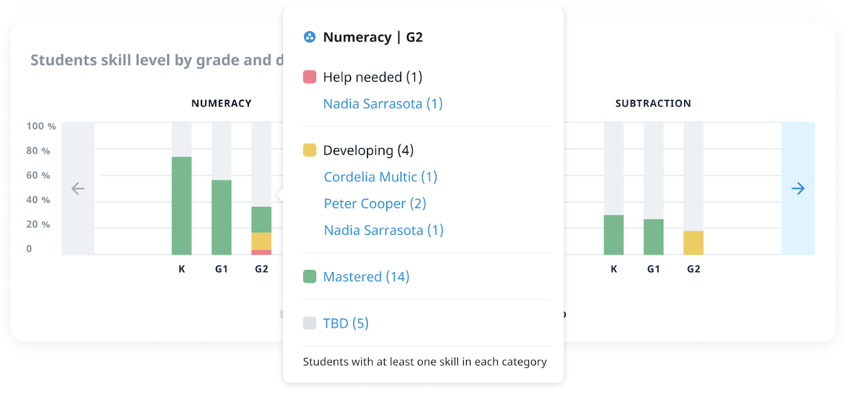Open Peter Cooper's student link
The height and width of the screenshot is (404, 868).
[375, 204]
